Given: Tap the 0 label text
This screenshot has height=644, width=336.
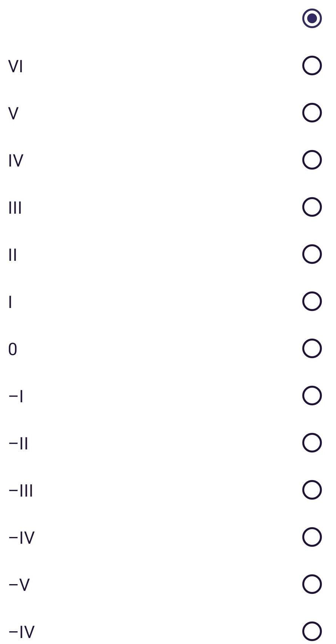Looking at the screenshot, I should pyautogui.click(x=13, y=350).
